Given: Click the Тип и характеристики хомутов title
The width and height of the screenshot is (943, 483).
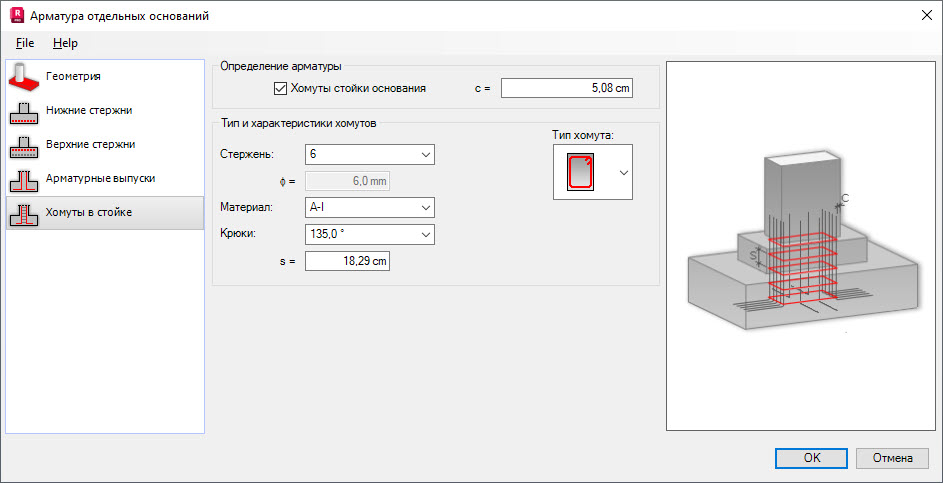Looking at the screenshot, I should coord(298,125).
